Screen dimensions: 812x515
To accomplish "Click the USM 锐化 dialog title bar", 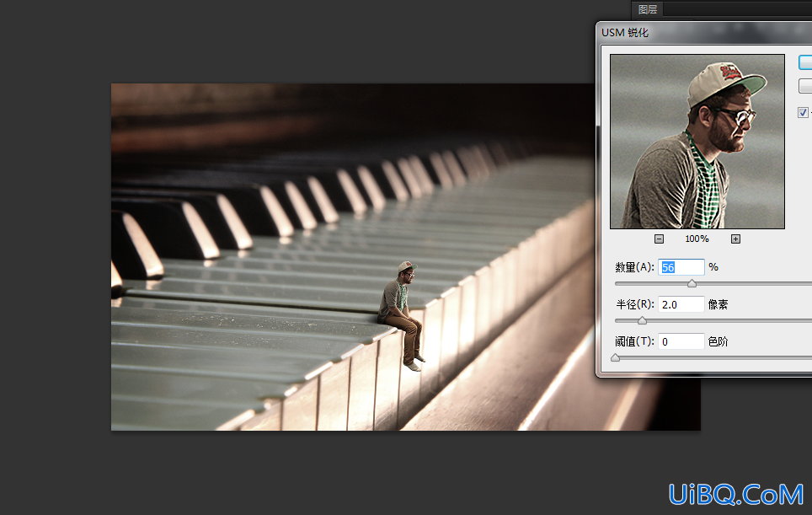I will pyautogui.click(x=704, y=33).
